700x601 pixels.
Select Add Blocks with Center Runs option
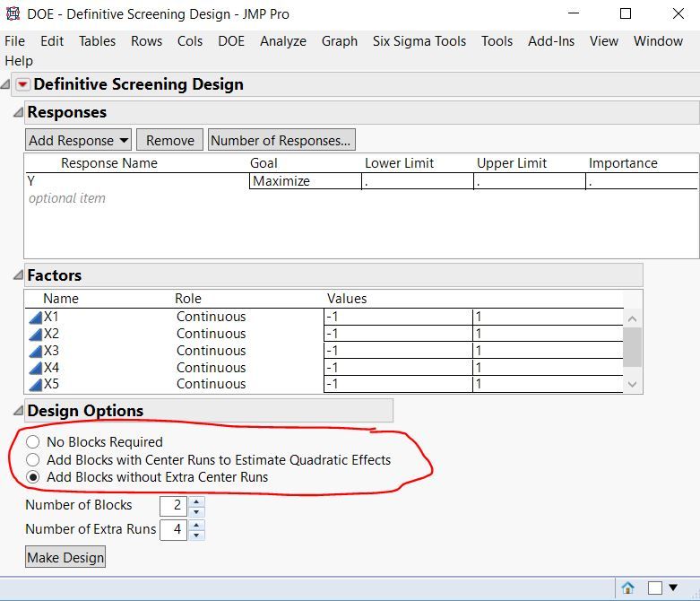coord(32,459)
